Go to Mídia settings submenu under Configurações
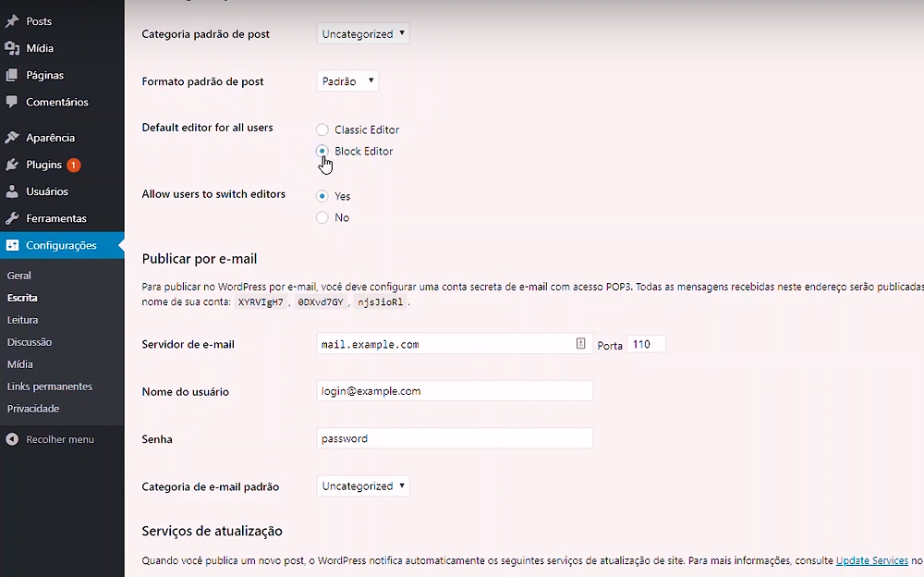 click(x=20, y=364)
